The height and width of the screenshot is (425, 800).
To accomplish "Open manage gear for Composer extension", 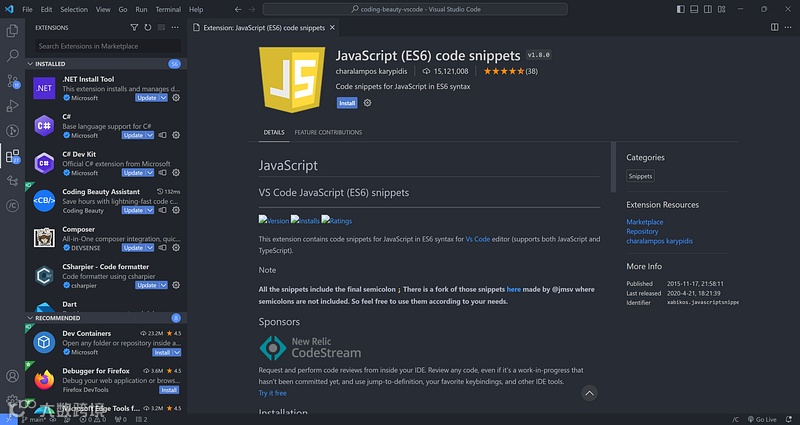I will 176,247.
